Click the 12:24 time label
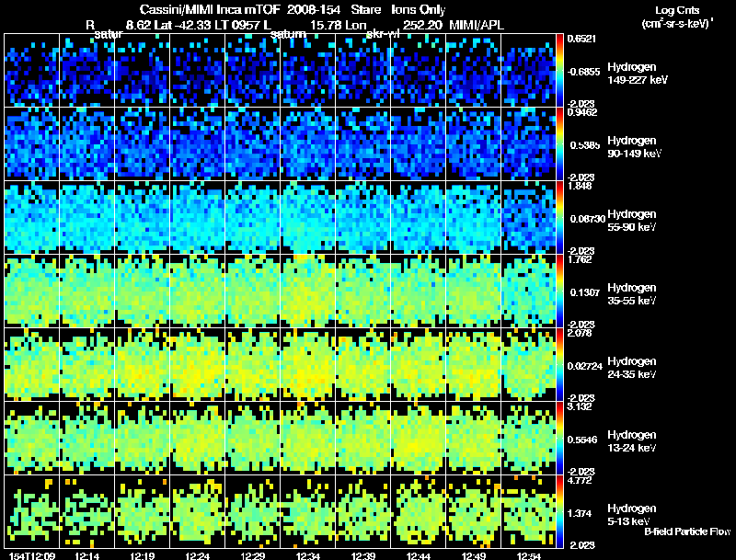Viewport: 736px width, 560px height. click(198, 556)
